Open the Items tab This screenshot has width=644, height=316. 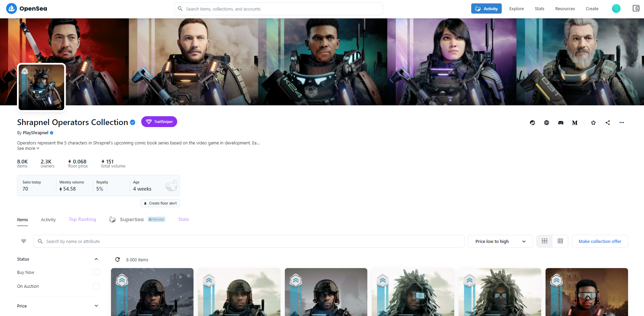click(x=22, y=220)
